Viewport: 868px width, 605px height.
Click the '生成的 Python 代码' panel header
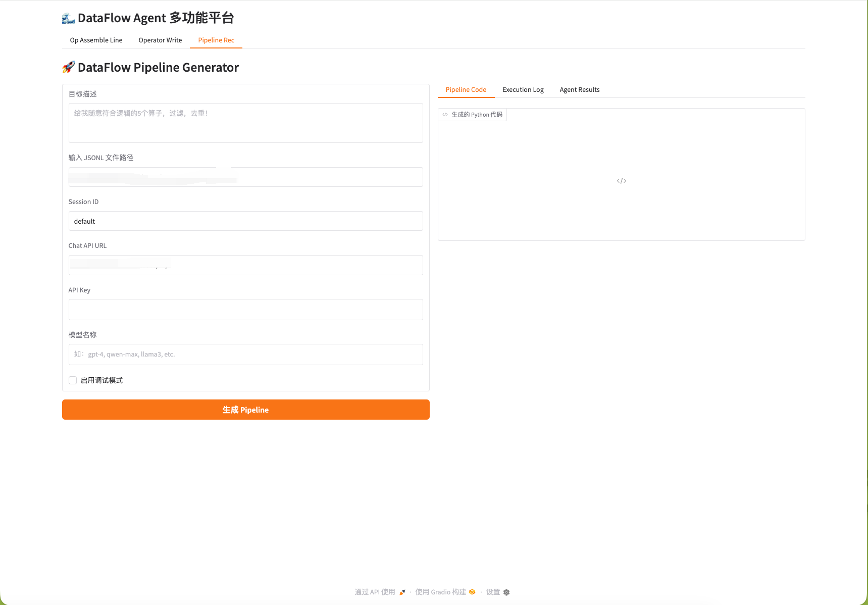472,115
